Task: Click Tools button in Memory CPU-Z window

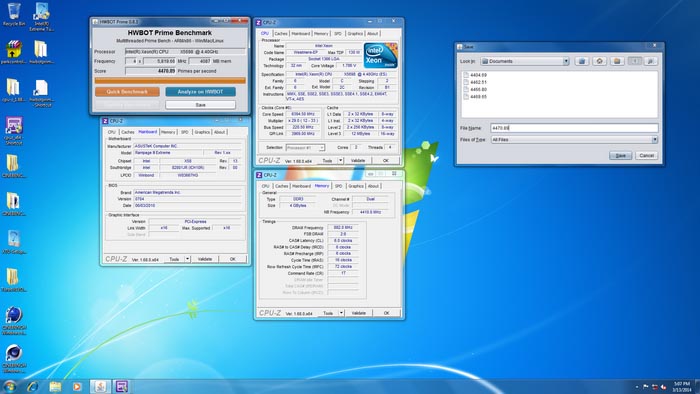Action: tap(328, 313)
